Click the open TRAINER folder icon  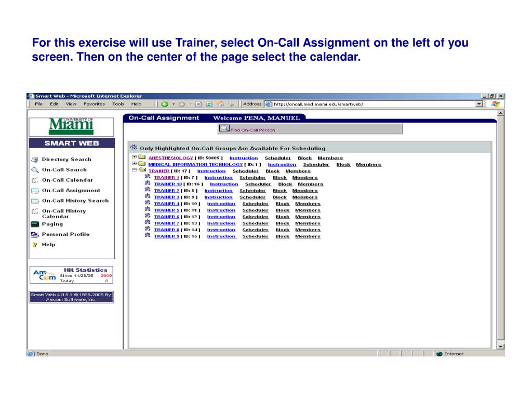click(142, 170)
